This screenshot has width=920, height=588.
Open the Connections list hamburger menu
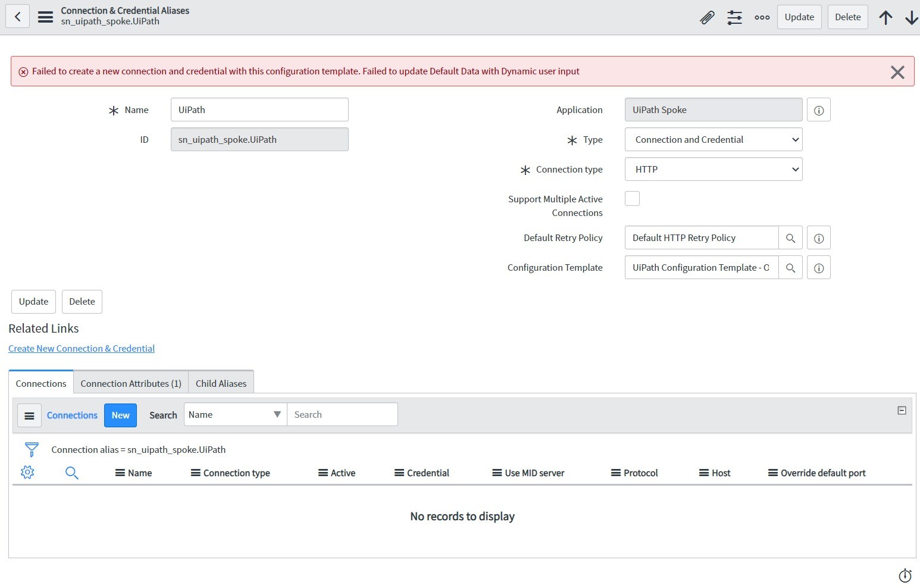[x=29, y=415]
